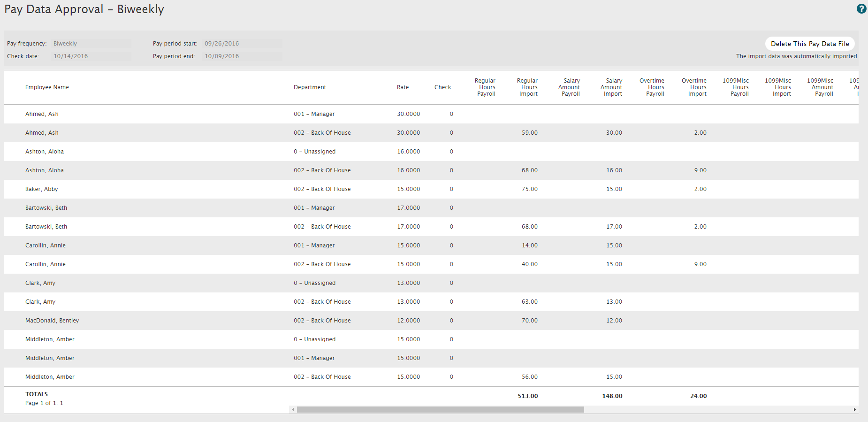Click the horizontal scrollbar right arrow
This screenshot has width=868, height=422.
(854, 410)
